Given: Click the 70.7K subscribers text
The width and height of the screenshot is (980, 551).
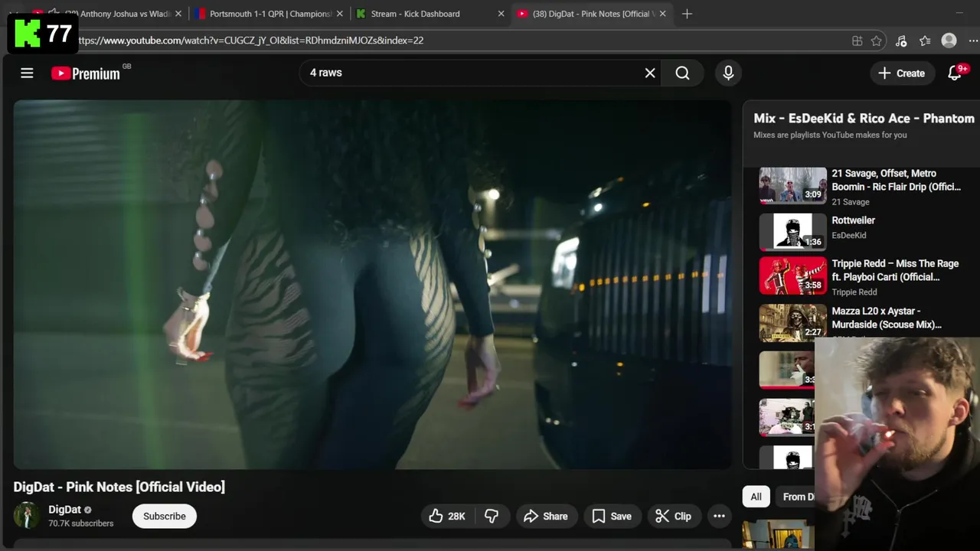Looking at the screenshot, I should click(x=81, y=523).
